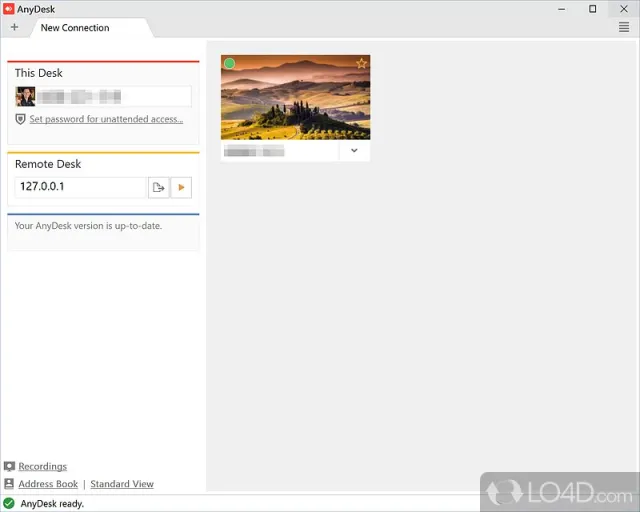Open a new tab with the plus icon
The height and width of the screenshot is (512, 640).
14,27
